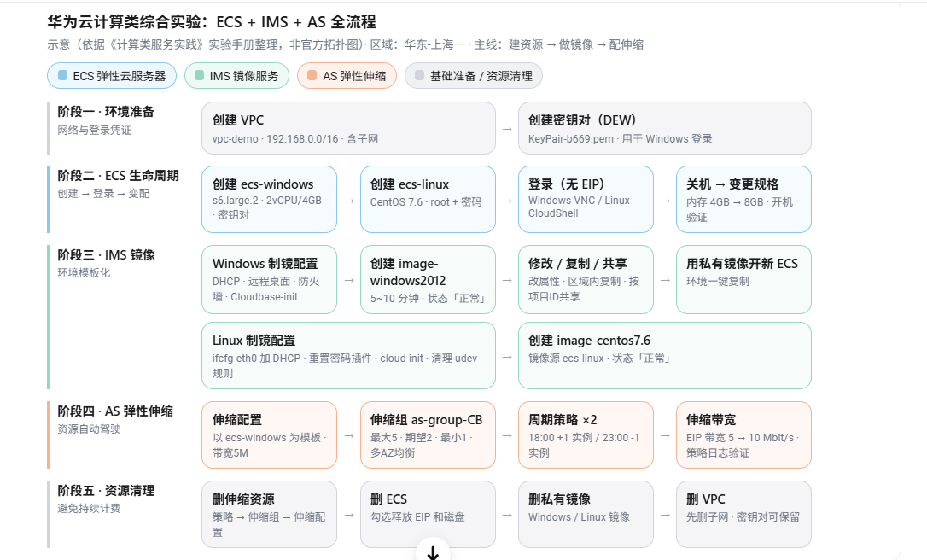Select the 关机 → 变更规格 card

[743, 199]
